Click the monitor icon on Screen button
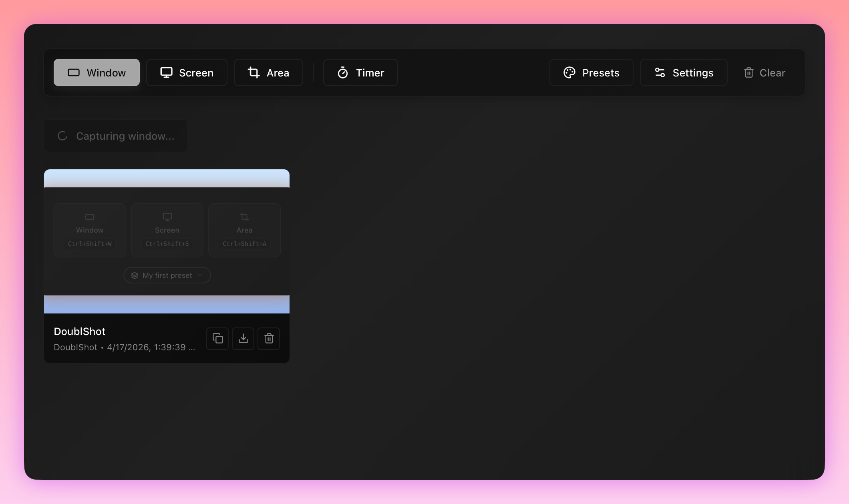 167,72
